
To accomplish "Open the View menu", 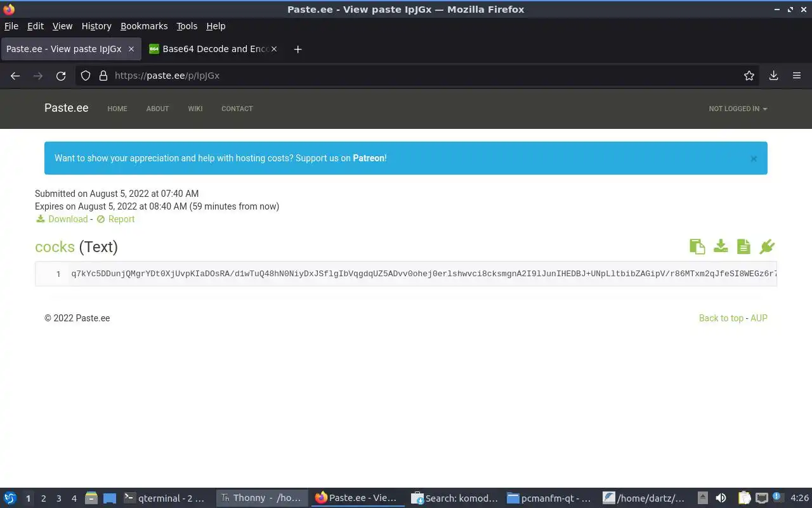I will 62,26.
